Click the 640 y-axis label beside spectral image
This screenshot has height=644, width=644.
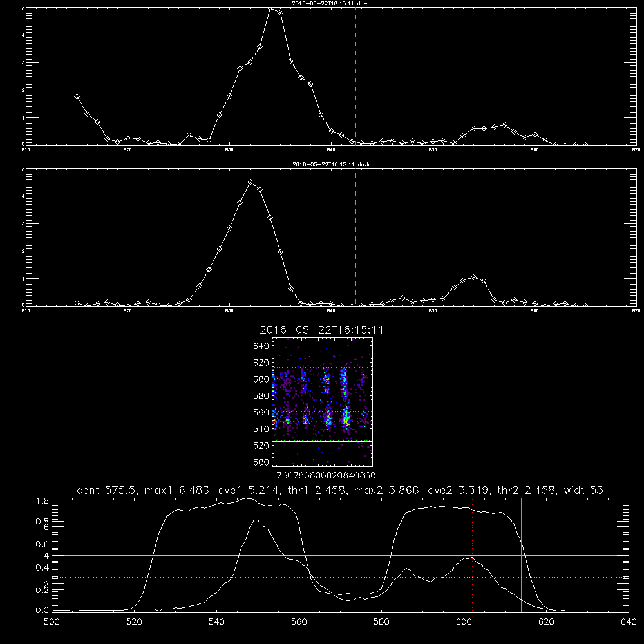pos(261,346)
